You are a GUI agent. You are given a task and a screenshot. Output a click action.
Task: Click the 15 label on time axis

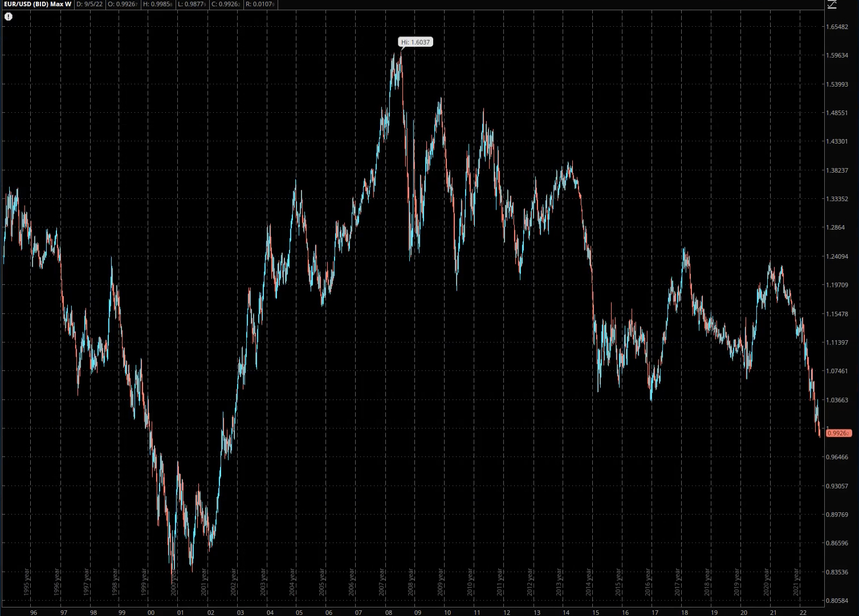pyautogui.click(x=596, y=613)
